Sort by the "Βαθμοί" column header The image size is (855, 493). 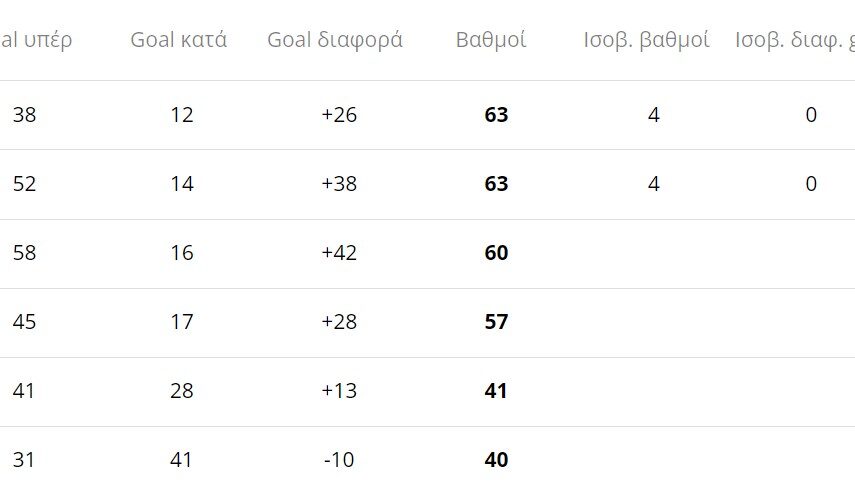(491, 40)
